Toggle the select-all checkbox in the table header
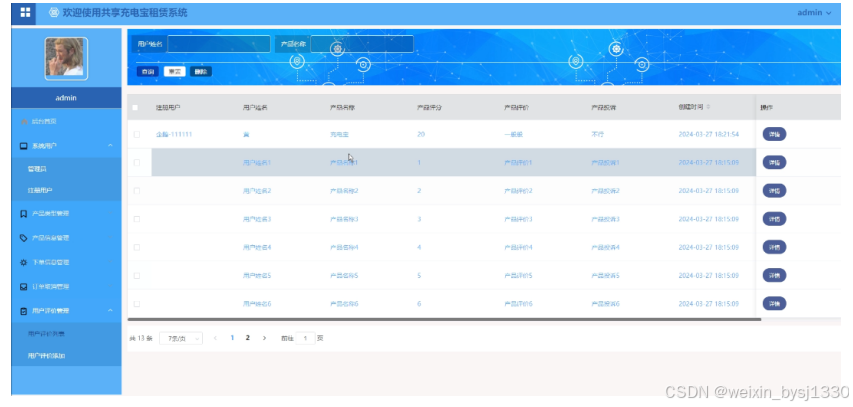The image size is (853, 407). [135, 108]
